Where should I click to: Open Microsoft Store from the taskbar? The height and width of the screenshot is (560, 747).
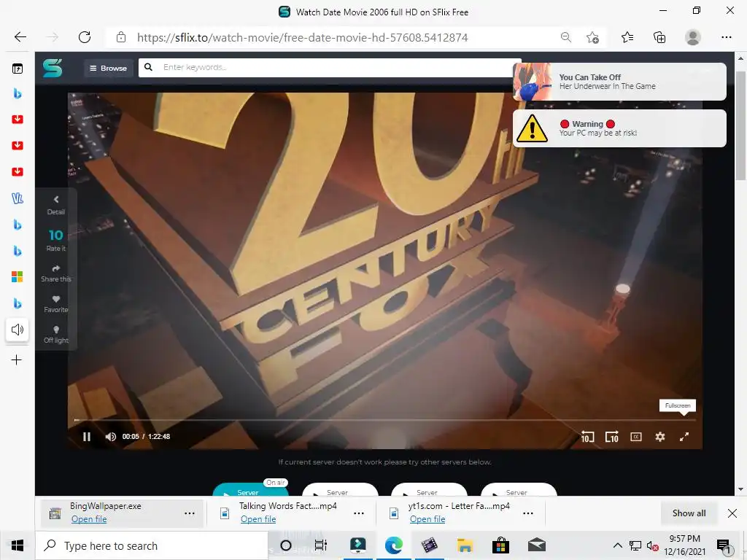pyautogui.click(x=500, y=545)
